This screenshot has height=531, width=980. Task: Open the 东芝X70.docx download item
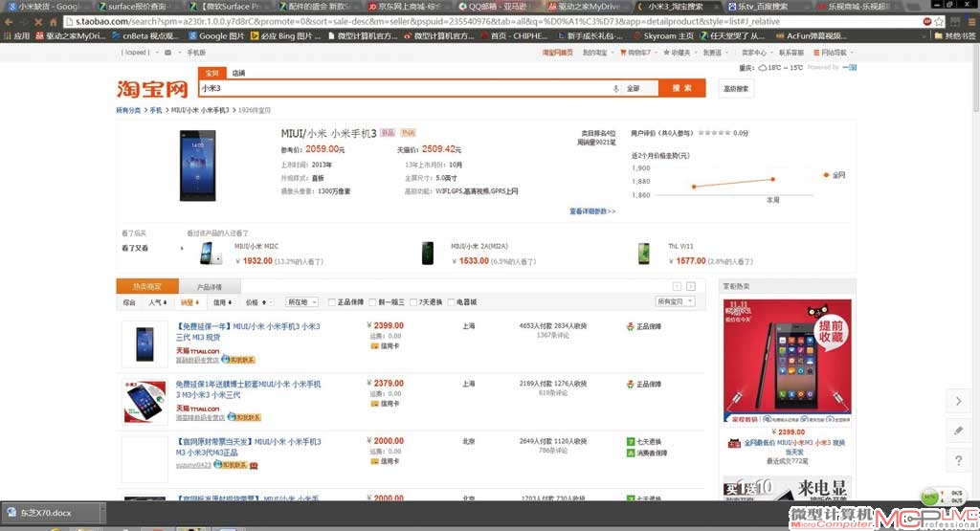tap(52, 513)
